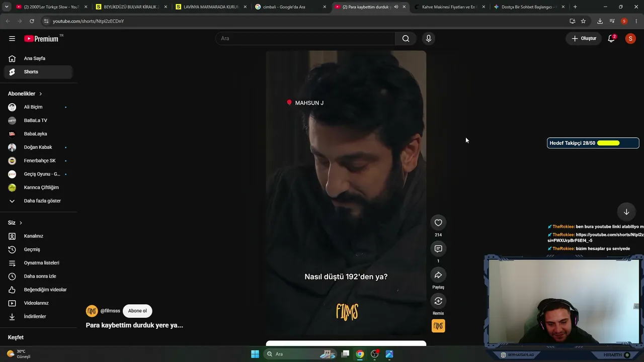Open the Fenerbahçe SK subscription
Viewport: 644px width, 362px height.
point(38,161)
